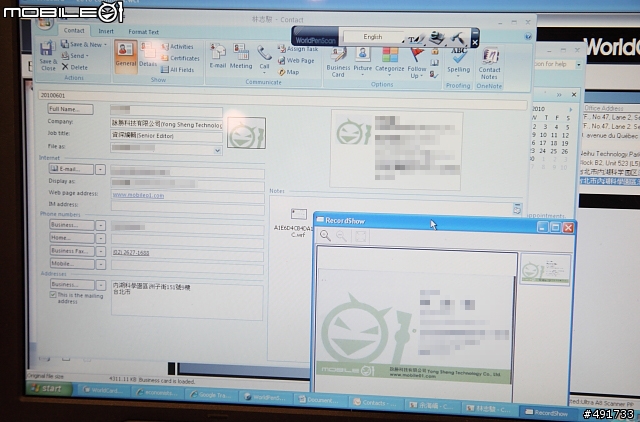
Task: Switch to Contacts taskbar item
Action: tap(375, 402)
